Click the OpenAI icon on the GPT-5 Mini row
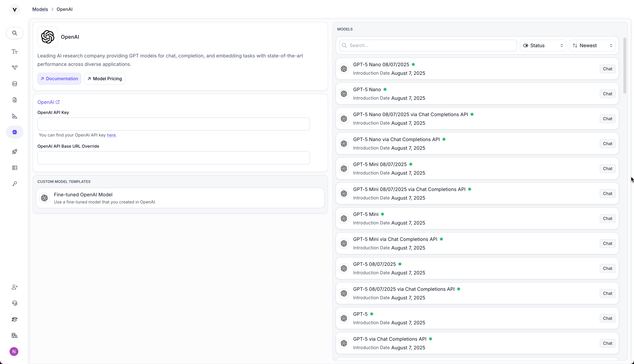Screen dimensions: 634x364 tap(344, 219)
